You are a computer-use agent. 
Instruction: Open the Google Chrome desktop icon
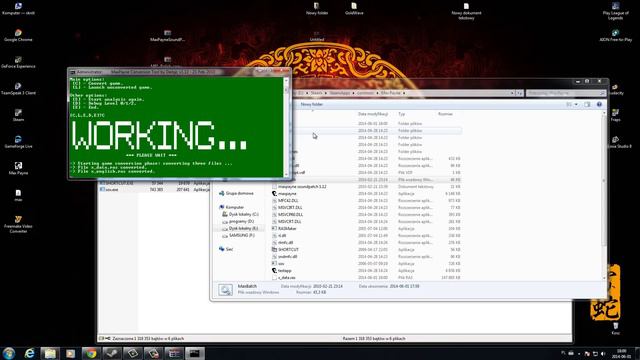tap(18, 35)
